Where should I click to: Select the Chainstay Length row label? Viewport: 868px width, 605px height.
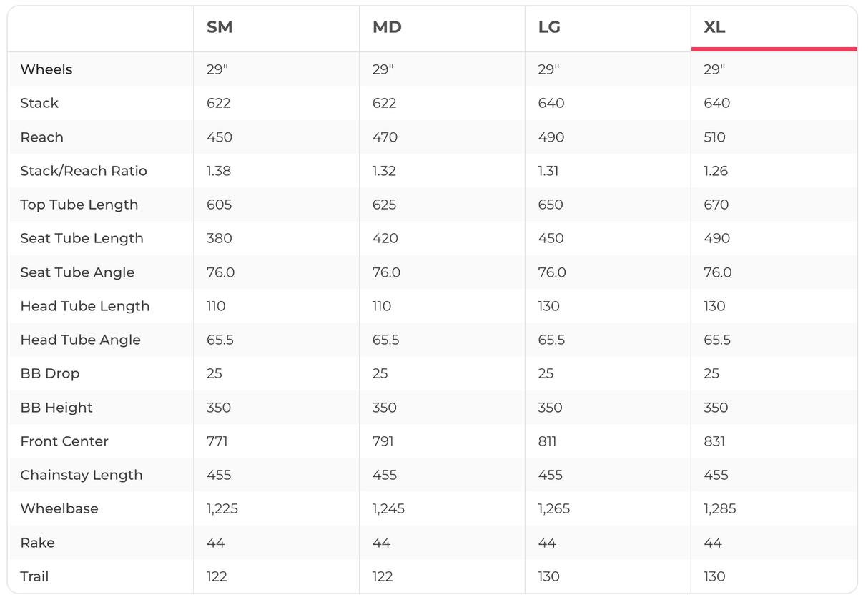coord(82,475)
